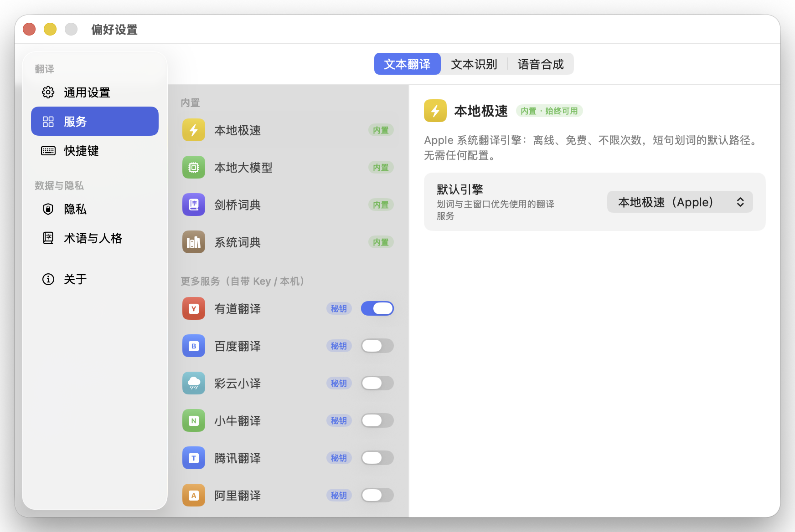This screenshot has width=795, height=532.
Task: Click the 内置 badge on 系统词典 row
Action: [x=381, y=242]
